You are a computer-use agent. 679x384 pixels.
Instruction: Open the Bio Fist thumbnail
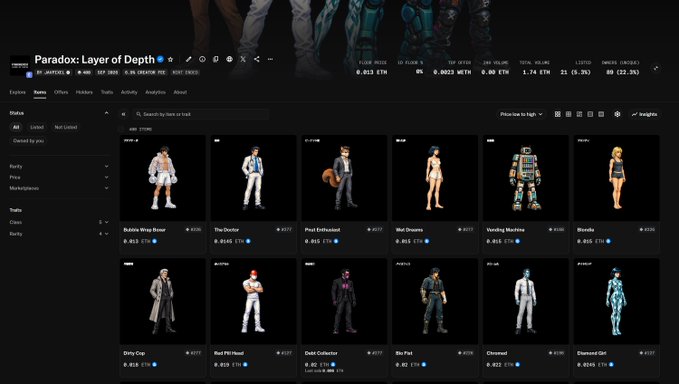[435, 301]
